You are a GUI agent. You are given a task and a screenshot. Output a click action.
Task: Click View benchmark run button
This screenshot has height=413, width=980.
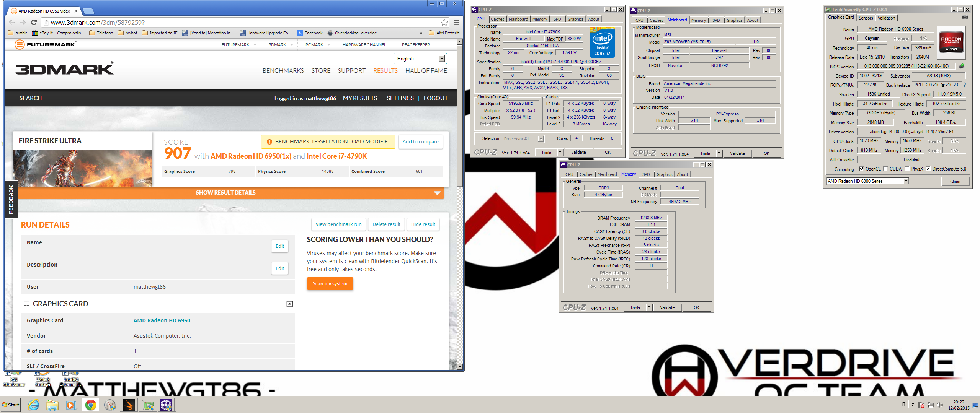[338, 224]
